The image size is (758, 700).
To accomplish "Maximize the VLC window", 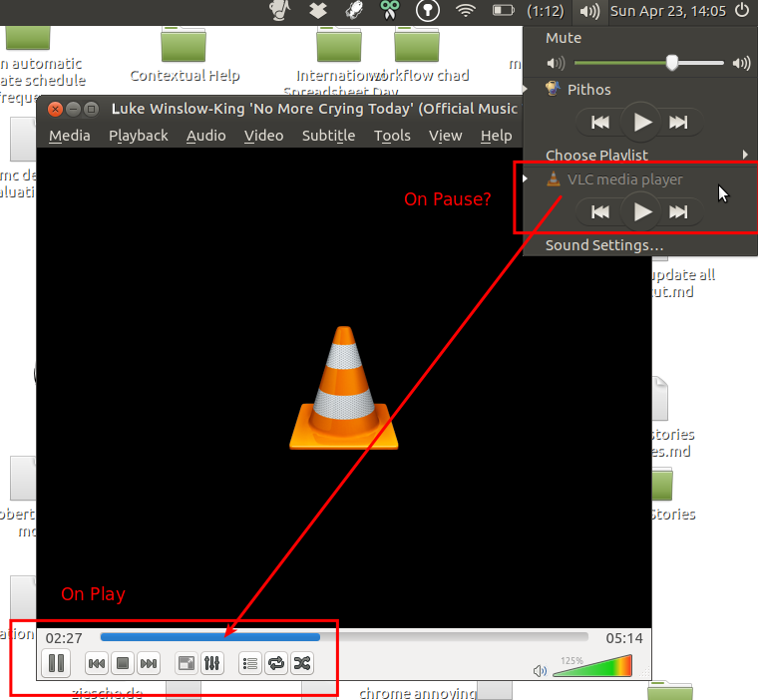I will point(91,110).
